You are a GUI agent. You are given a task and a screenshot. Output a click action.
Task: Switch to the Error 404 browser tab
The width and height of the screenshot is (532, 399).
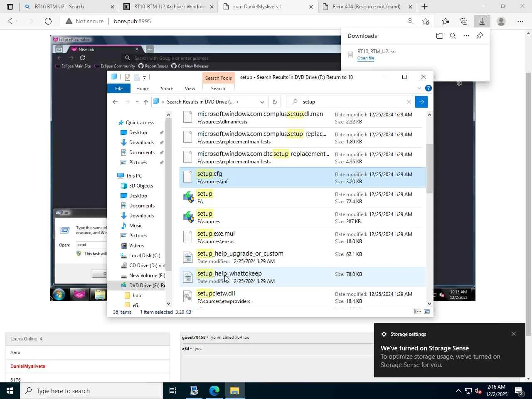(x=367, y=7)
